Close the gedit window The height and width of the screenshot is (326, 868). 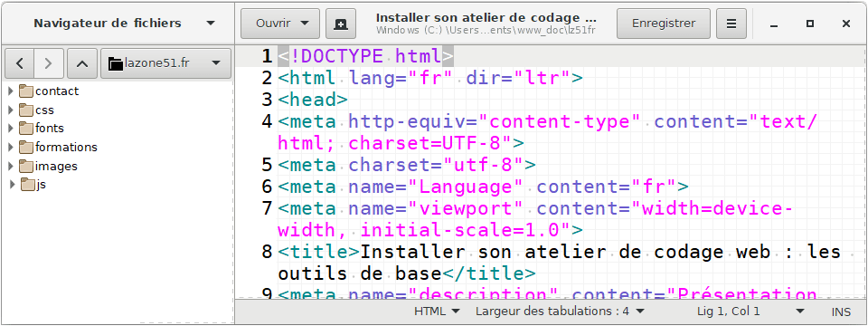(x=846, y=24)
